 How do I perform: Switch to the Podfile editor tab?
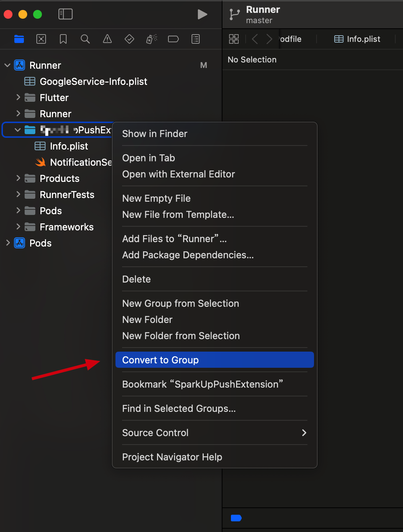coord(290,39)
